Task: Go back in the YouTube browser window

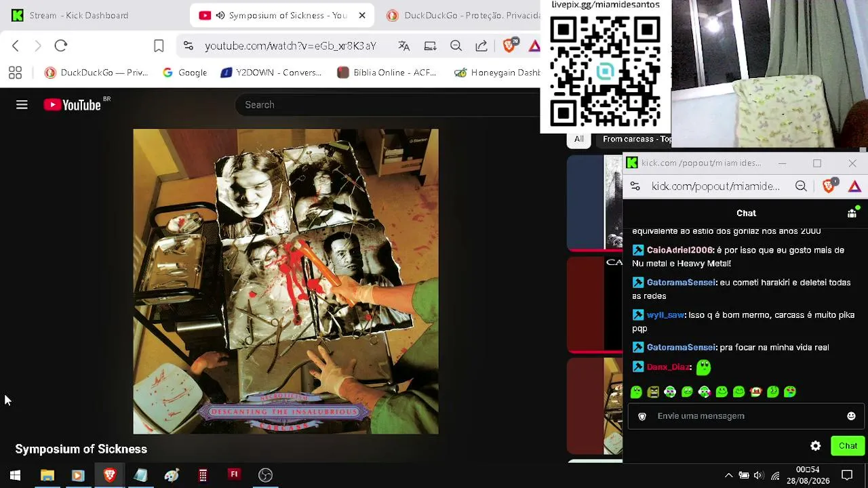Action: [16, 46]
